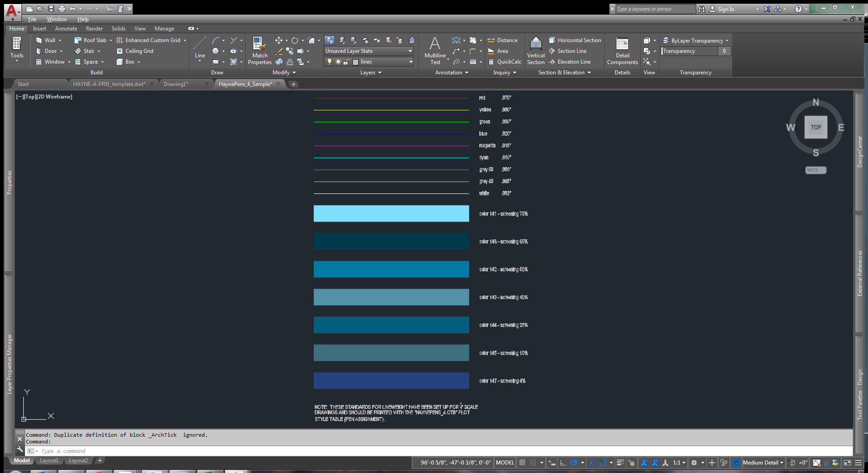Click the Door tool icon
The height and width of the screenshot is (473, 868).
[x=39, y=51]
